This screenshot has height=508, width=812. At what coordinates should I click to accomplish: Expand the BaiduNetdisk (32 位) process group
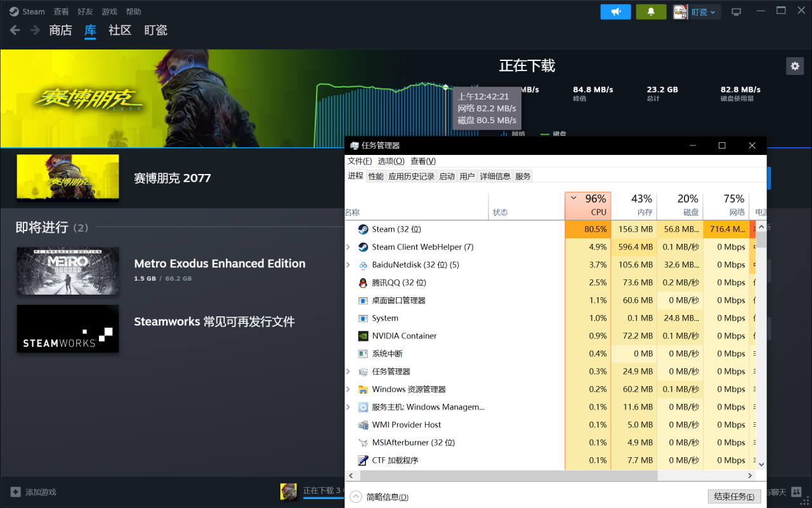point(348,265)
